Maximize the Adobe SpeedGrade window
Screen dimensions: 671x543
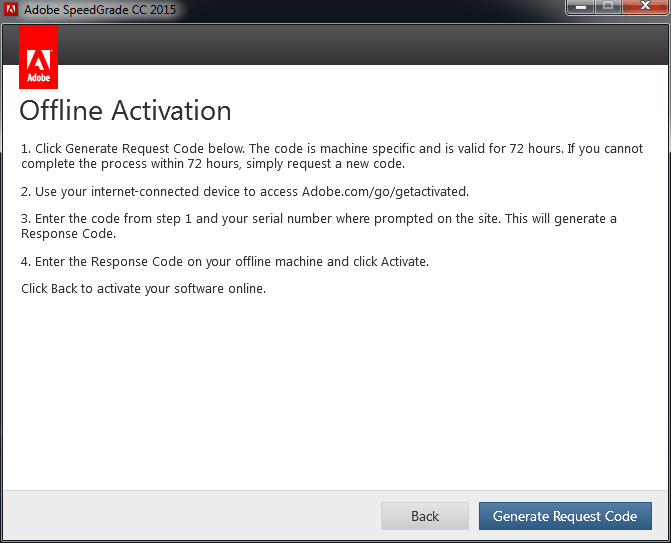pyautogui.click(x=608, y=7)
